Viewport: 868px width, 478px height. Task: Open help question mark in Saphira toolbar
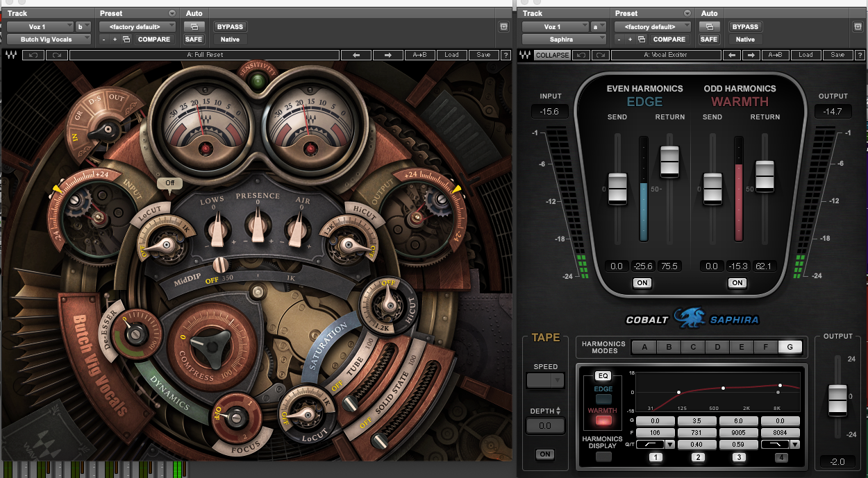click(858, 55)
